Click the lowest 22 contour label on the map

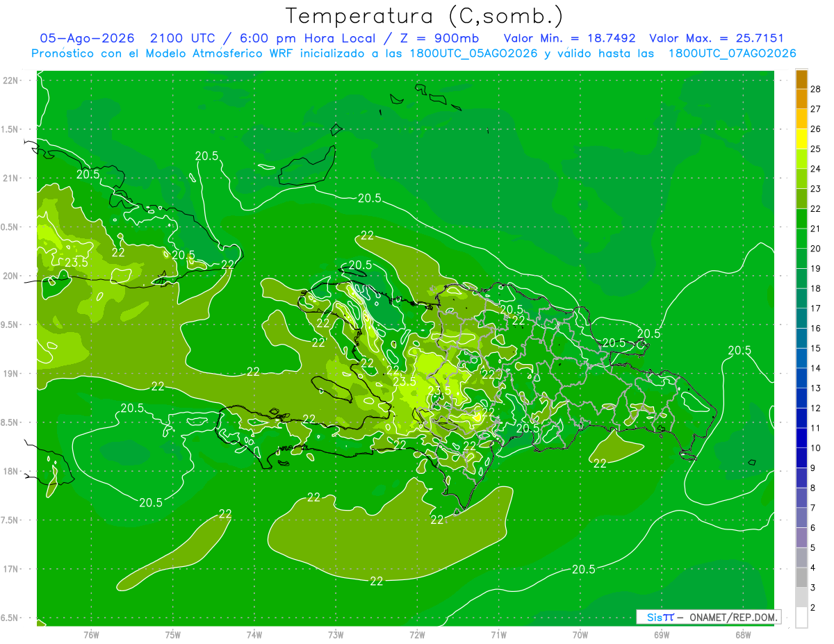coord(376,581)
